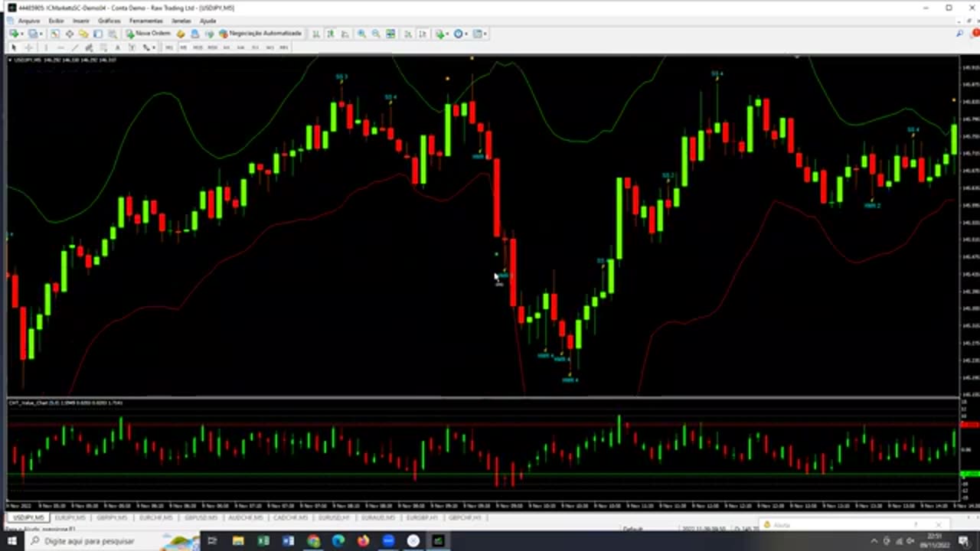Screen dimensions: 980x551
Task: Select the Fibonacci retracement tool
Action: click(103, 47)
